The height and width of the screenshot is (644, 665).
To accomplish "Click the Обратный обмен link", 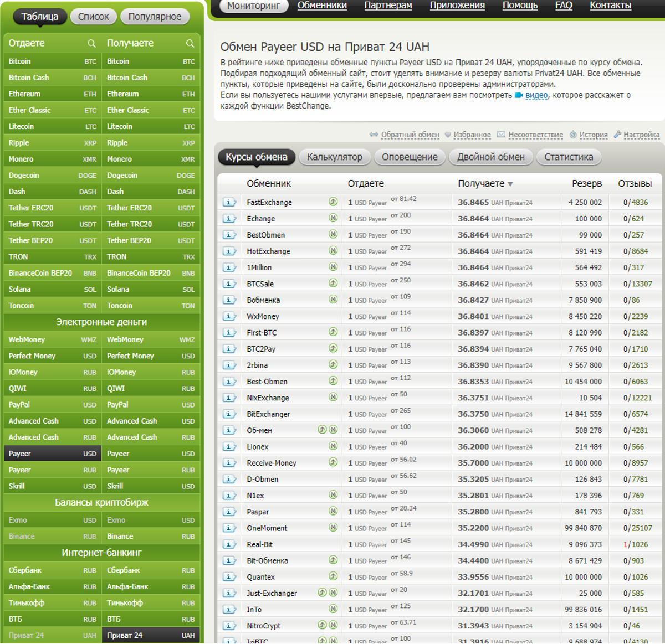I will tap(410, 135).
